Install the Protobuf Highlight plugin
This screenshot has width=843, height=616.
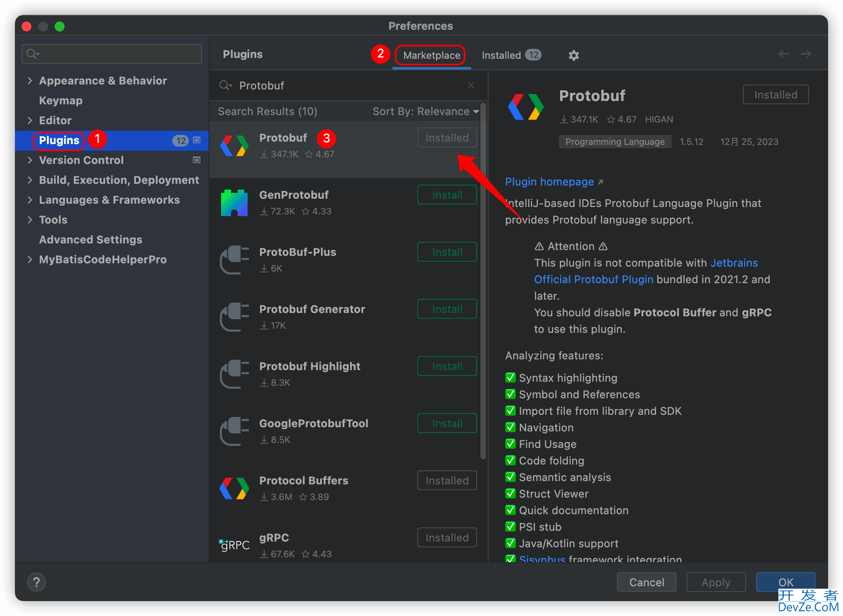click(447, 366)
